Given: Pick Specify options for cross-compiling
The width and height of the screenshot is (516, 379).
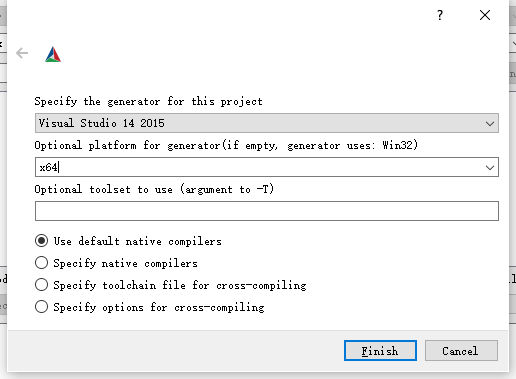Looking at the screenshot, I should point(41,307).
